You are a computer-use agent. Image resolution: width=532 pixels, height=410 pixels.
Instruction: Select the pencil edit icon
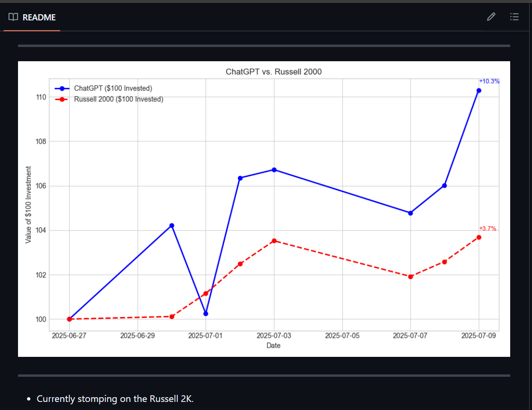click(x=491, y=17)
